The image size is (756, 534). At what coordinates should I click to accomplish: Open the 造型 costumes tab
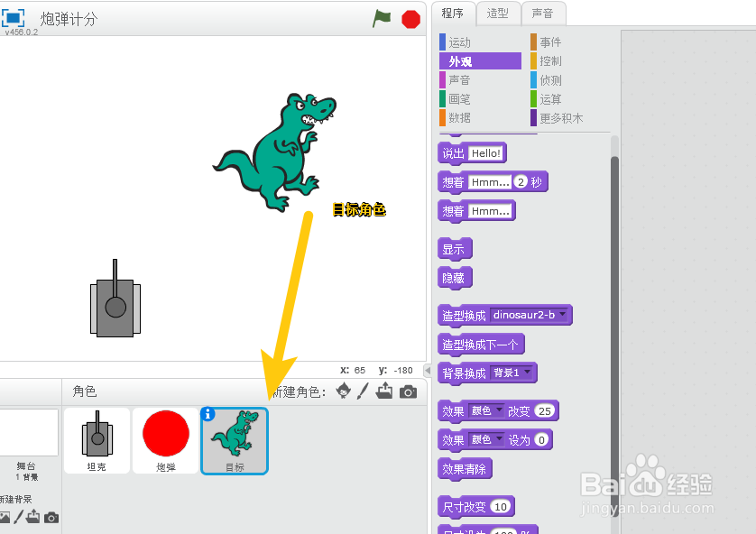[x=498, y=13]
